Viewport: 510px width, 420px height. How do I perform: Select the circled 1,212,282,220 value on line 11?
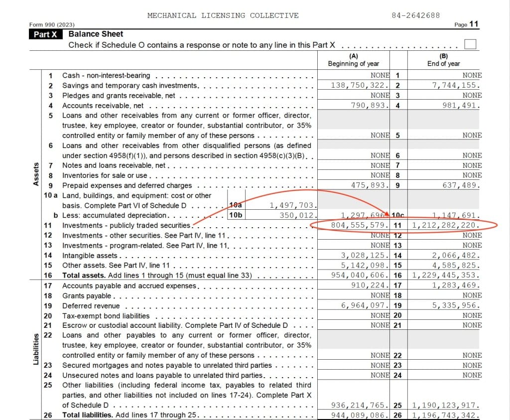(444, 225)
